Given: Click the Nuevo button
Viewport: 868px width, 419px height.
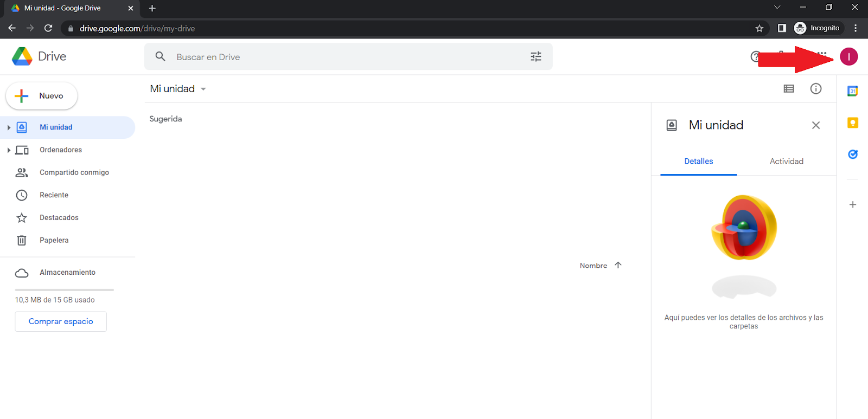Looking at the screenshot, I should tap(42, 96).
